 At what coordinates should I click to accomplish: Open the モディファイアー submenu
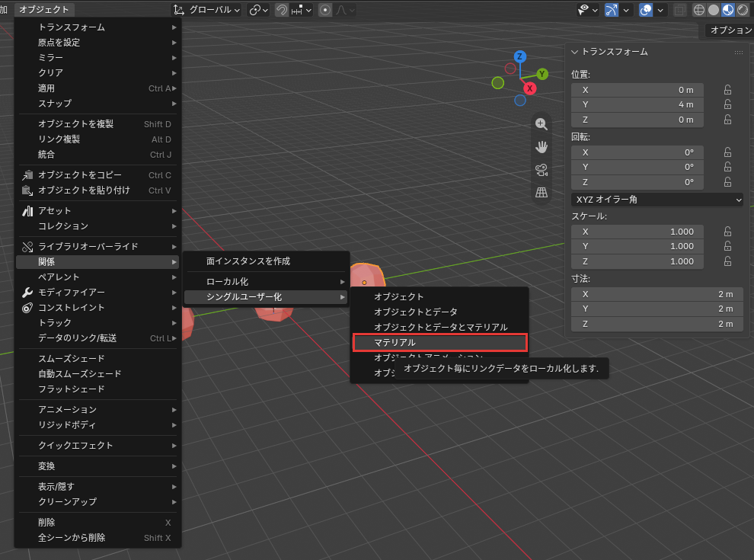97,292
